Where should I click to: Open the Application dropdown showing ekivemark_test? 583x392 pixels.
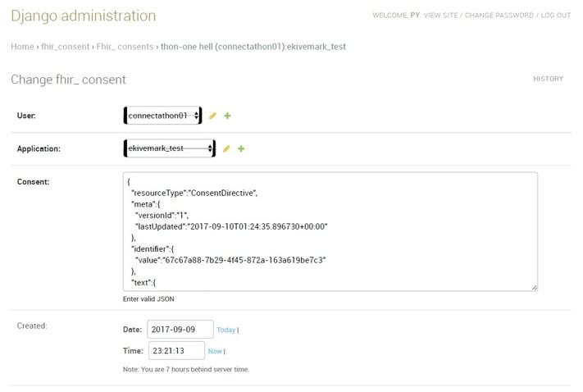click(170, 148)
